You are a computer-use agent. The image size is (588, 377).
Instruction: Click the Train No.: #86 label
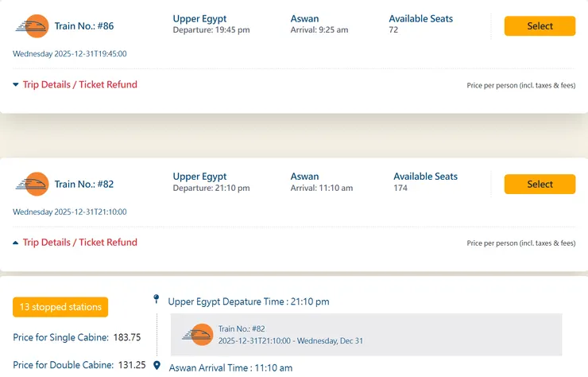[84, 26]
